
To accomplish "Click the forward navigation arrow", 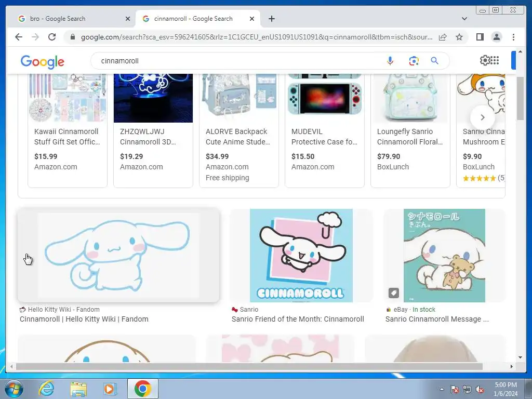I will tap(35, 37).
